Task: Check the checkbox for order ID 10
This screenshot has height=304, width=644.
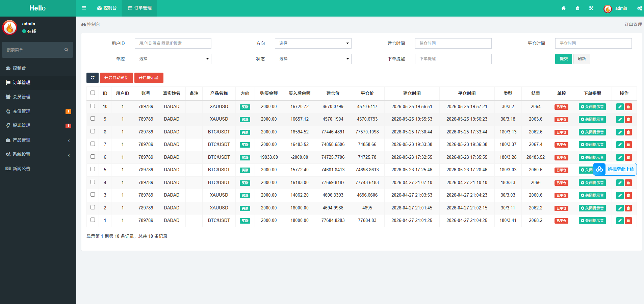Action: pos(93,106)
